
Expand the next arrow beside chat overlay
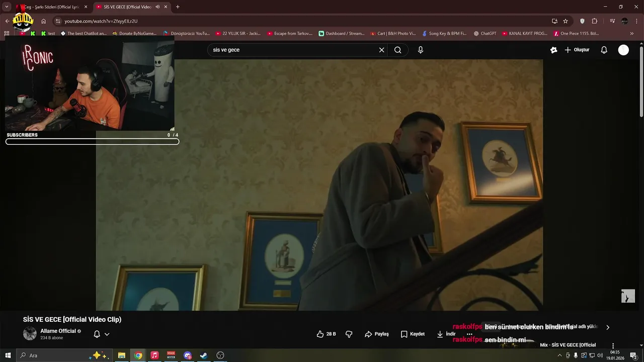click(607, 327)
